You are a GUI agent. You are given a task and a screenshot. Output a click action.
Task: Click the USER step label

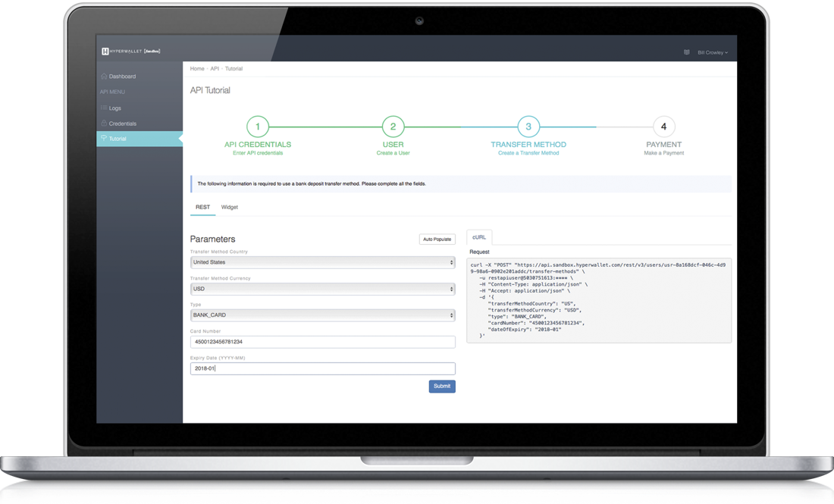pos(393,145)
